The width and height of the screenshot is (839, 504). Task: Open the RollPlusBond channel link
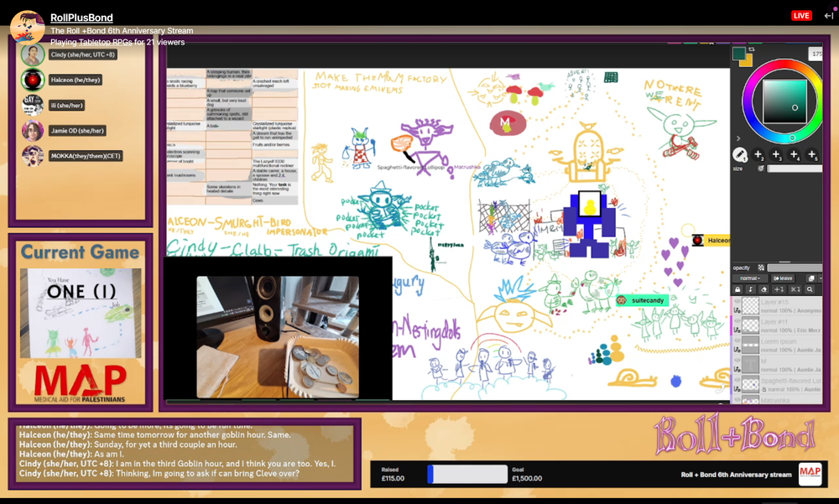(x=81, y=18)
